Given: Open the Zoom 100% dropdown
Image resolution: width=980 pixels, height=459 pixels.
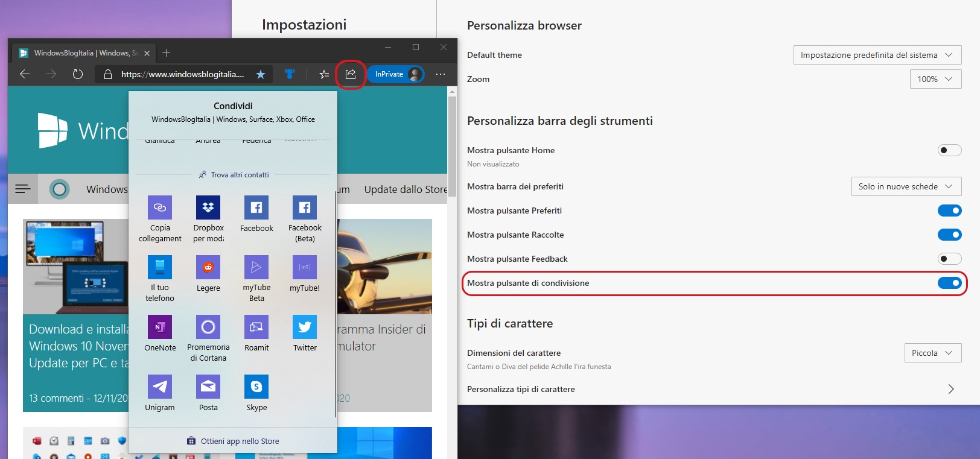Looking at the screenshot, I should pos(935,79).
